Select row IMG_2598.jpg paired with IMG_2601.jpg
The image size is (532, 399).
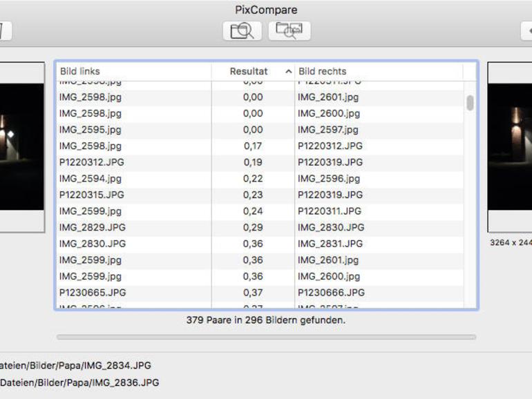[260, 97]
